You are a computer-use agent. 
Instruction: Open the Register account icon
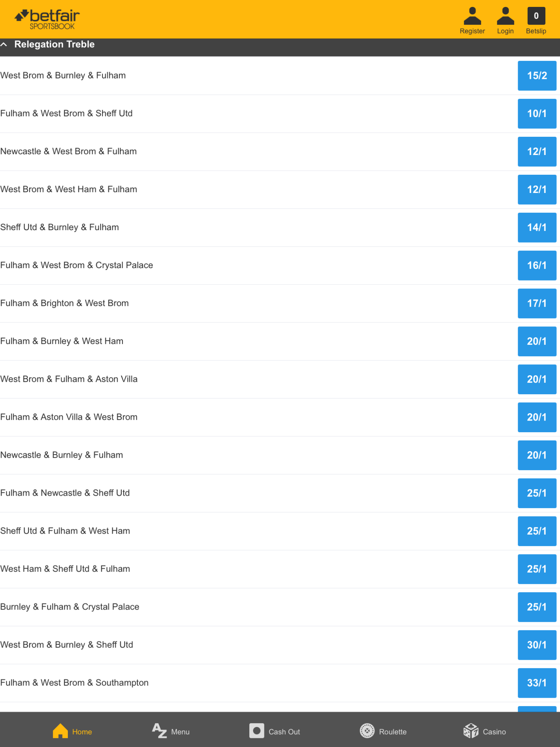point(472,16)
